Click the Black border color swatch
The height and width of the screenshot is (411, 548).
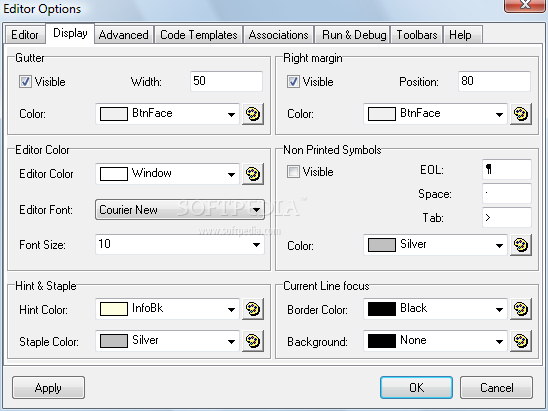(x=382, y=309)
